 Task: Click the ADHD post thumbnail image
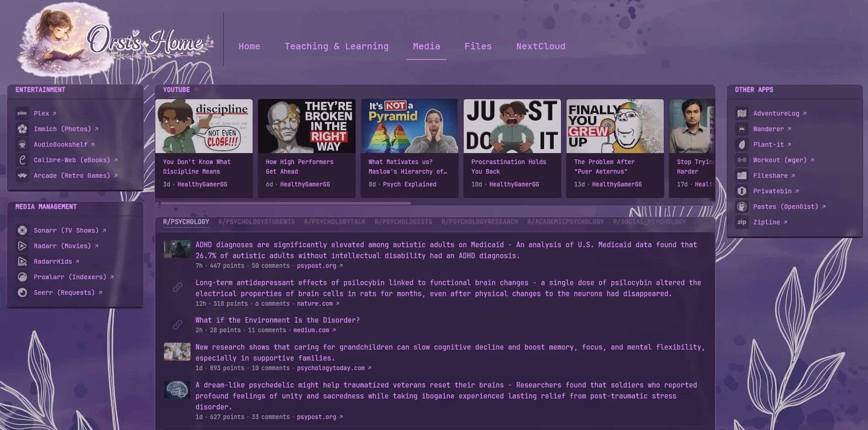click(177, 250)
